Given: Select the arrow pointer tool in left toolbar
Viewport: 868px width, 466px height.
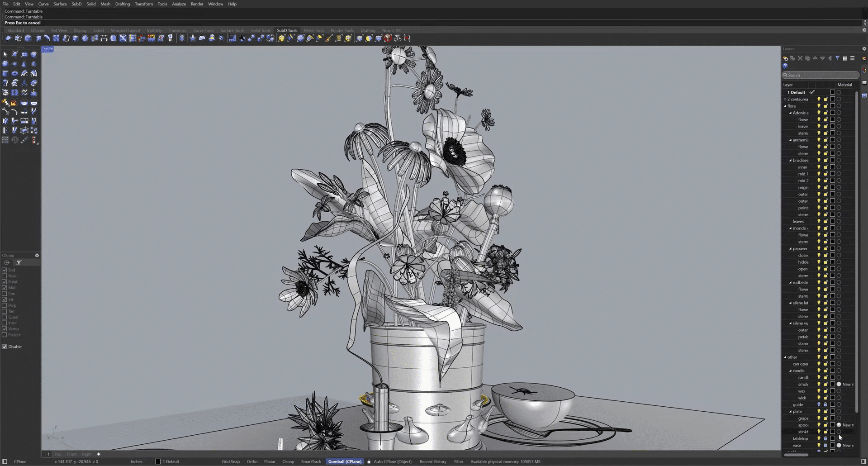Looking at the screenshot, I should click(5, 54).
